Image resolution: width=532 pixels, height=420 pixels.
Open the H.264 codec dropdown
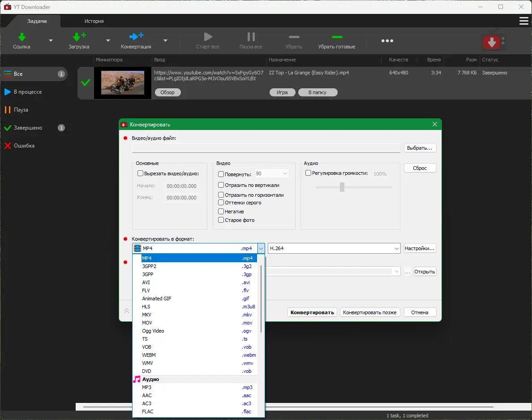pos(396,248)
